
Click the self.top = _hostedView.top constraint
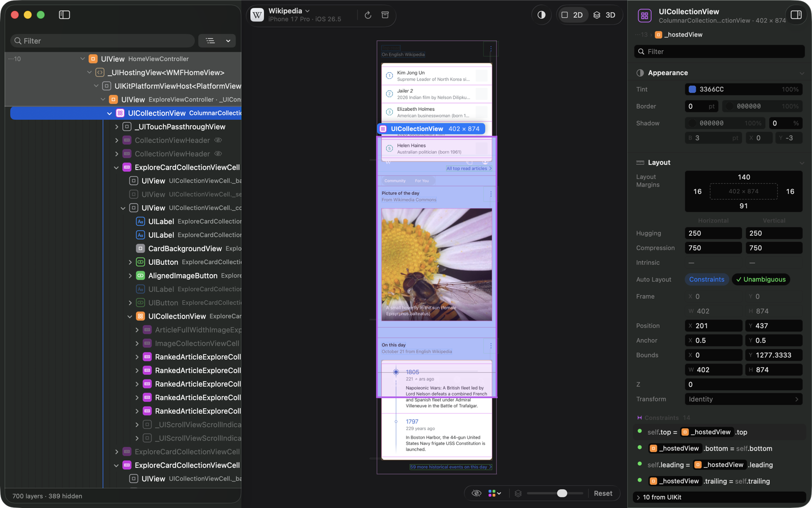720,432
